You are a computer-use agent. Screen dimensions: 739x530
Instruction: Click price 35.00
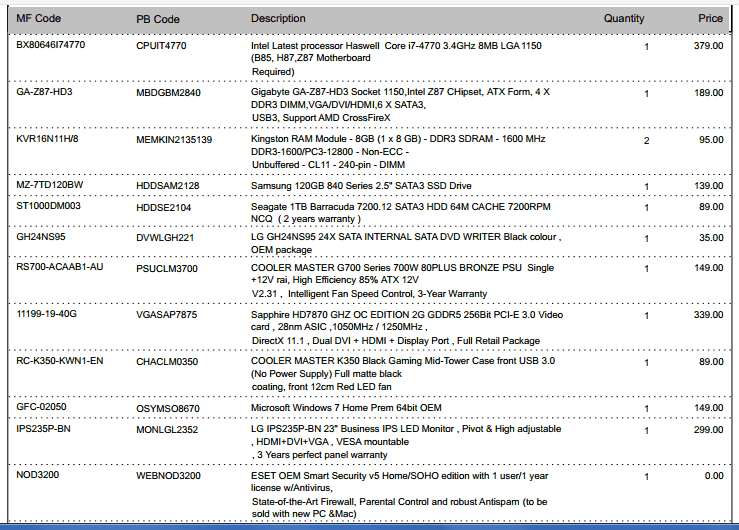[711, 238]
